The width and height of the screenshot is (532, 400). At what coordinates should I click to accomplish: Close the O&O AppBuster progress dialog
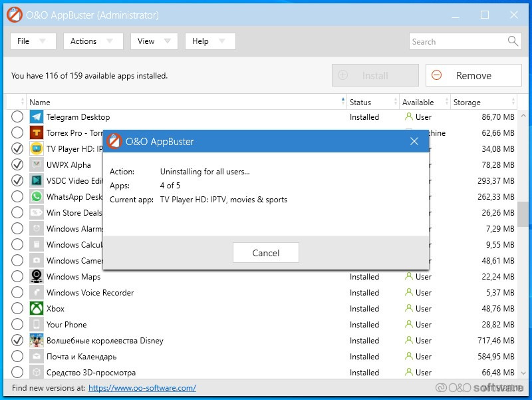(414, 141)
